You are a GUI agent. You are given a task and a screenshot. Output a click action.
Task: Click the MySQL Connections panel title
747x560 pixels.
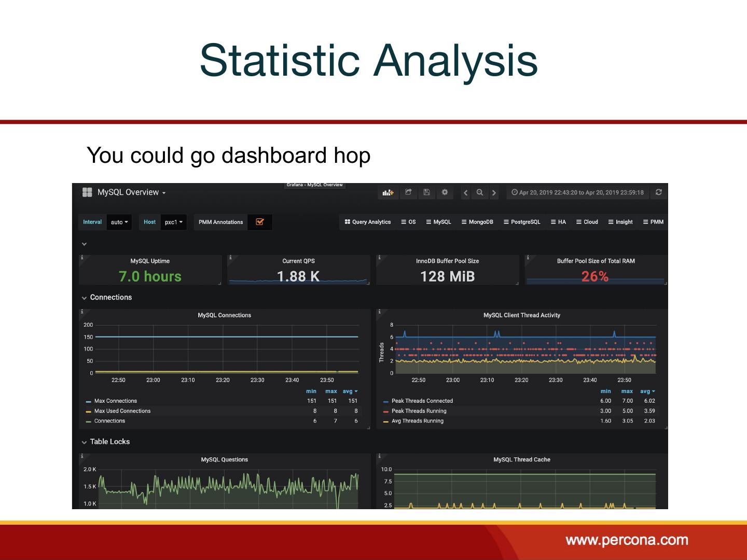point(224,315)
